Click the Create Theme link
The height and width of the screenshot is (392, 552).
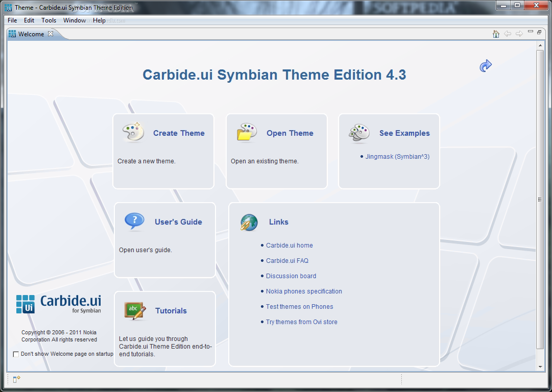(x=179, y=133)
